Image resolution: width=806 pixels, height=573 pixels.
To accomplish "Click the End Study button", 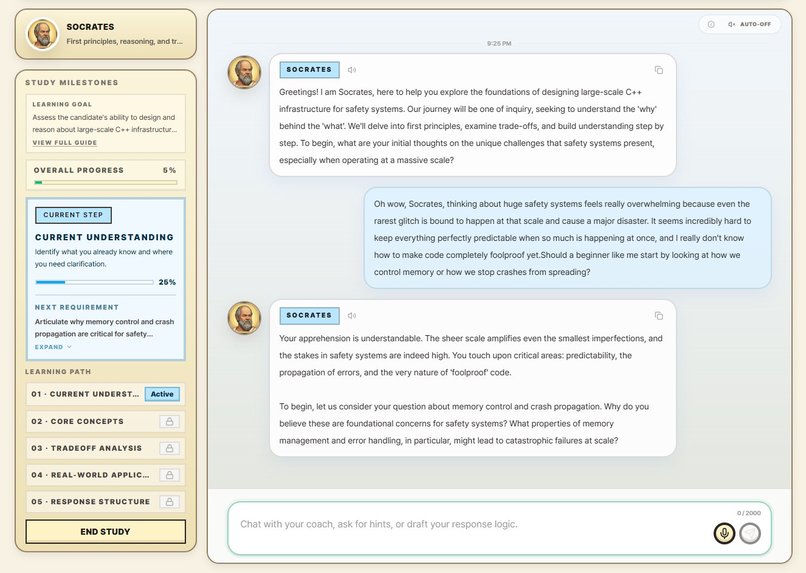I will coord(105,532).
